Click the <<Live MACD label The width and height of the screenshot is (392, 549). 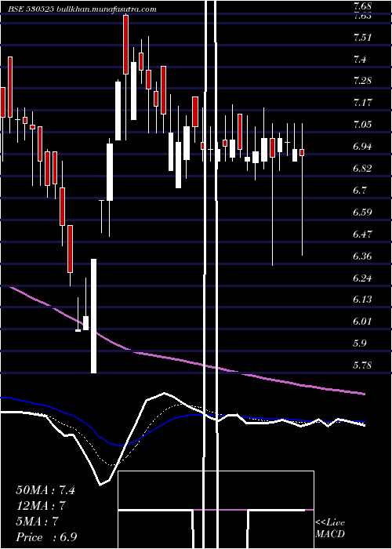(x=330, y=529)
